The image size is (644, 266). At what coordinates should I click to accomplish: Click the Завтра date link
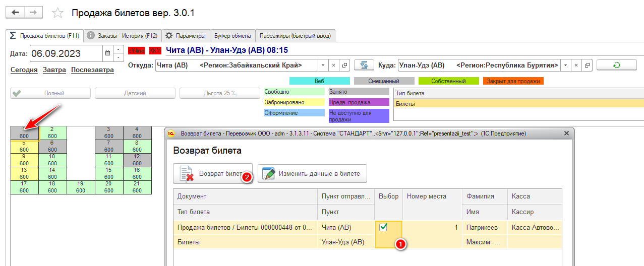click(x=54, y=70)
